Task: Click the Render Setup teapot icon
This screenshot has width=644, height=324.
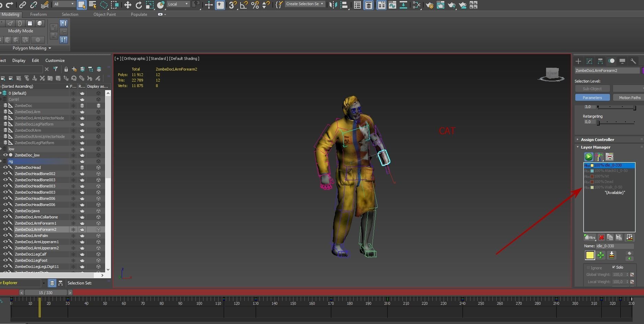Action: tap(430, 5)
